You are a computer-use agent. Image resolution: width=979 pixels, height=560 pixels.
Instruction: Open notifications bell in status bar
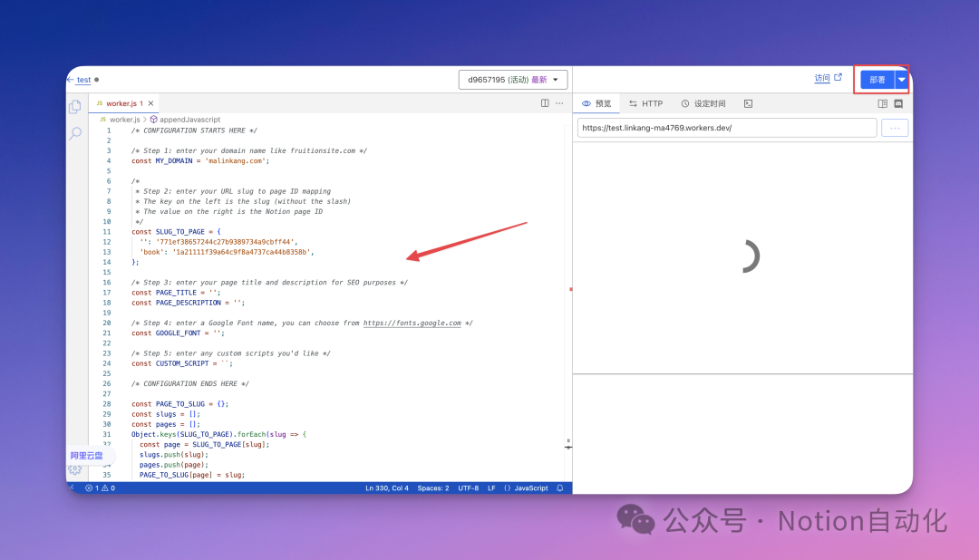(x=560, y=488)
